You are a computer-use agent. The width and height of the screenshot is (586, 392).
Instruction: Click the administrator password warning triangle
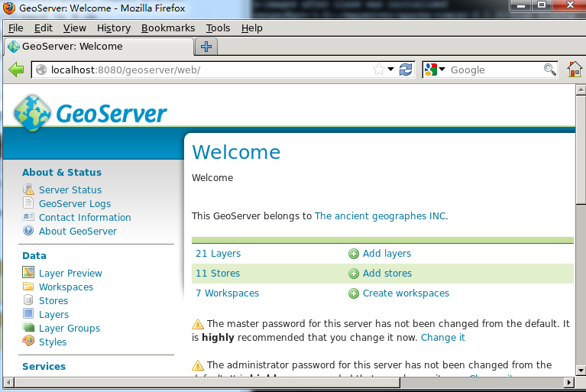coord(198,364)
